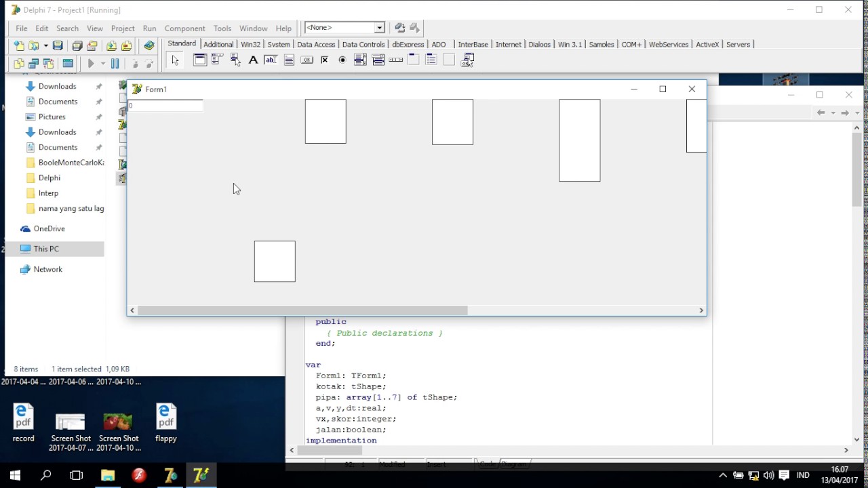Click Form1 horizontal scrollbar right arrow

[x=701, y=310]
